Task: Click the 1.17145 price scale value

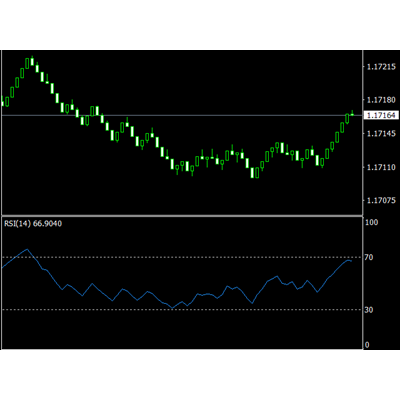Action: [x=381, y=134]
